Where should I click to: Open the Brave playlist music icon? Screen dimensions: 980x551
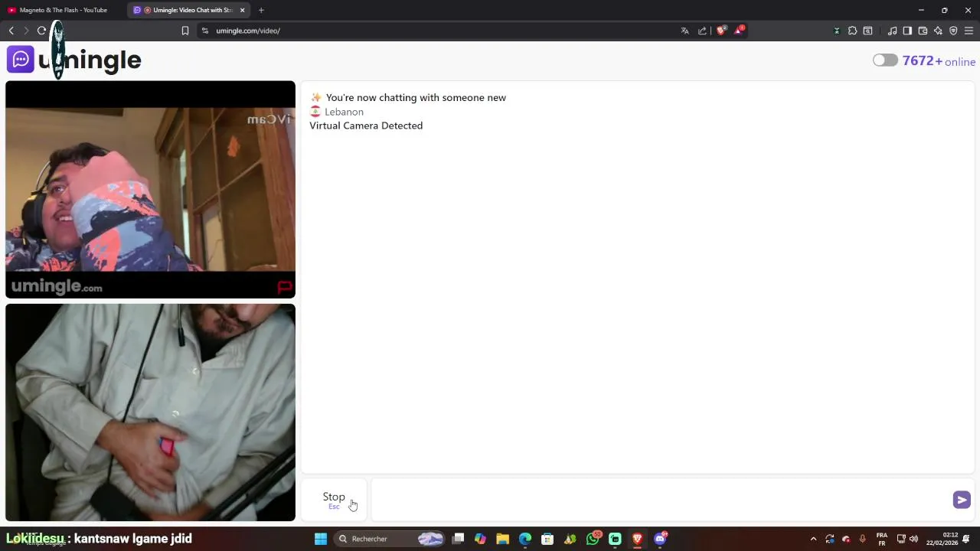[892, 31]
